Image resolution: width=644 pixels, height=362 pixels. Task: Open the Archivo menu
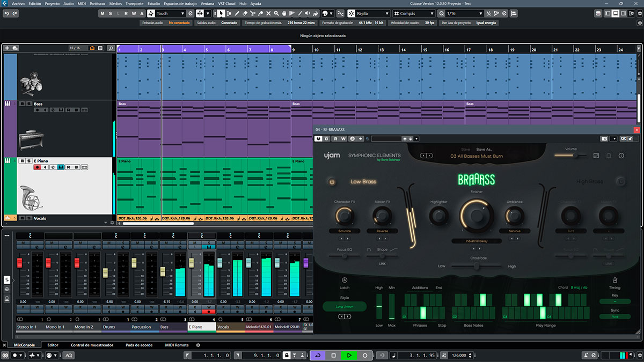point(18,3)
